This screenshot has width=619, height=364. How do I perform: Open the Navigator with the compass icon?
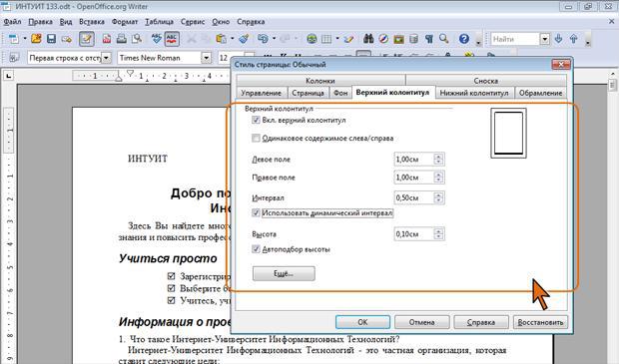pyautogui.click(x=383, y=39)
